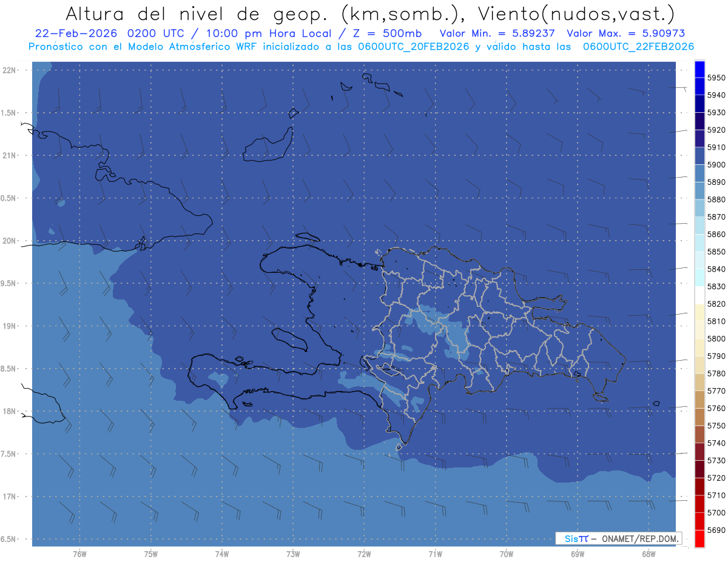Click the legend value 5890
This screenshot has width=728, height=562.
point(716,182)
